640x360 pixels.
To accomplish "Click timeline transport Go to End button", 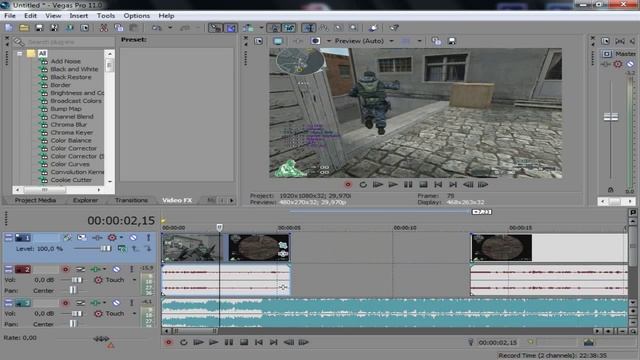I will click(273, 342).
